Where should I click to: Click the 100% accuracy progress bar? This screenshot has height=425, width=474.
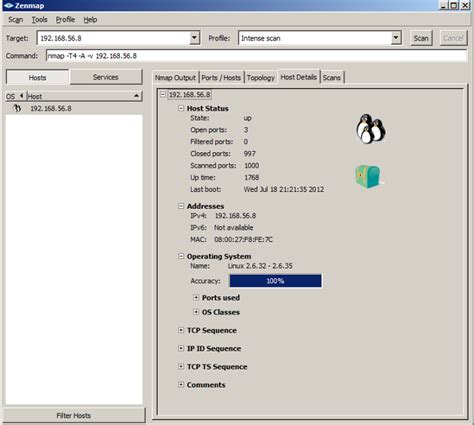pyautogui.click(x=275, y=281)
